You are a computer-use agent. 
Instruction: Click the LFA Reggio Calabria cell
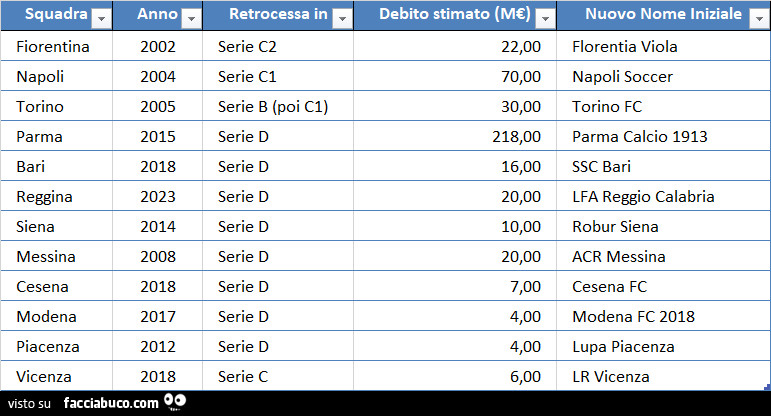[643, 196]
